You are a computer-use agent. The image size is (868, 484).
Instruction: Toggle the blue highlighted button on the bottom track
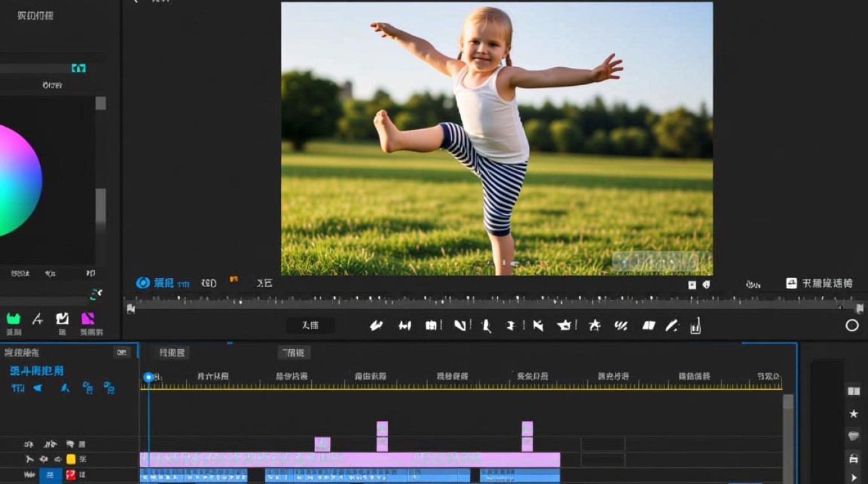tap(51, 476)
